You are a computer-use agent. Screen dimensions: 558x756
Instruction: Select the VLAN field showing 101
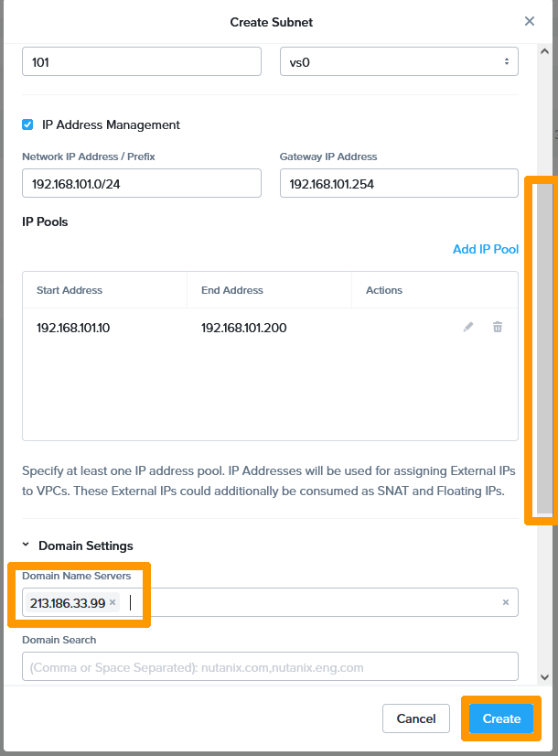(141, 60)
